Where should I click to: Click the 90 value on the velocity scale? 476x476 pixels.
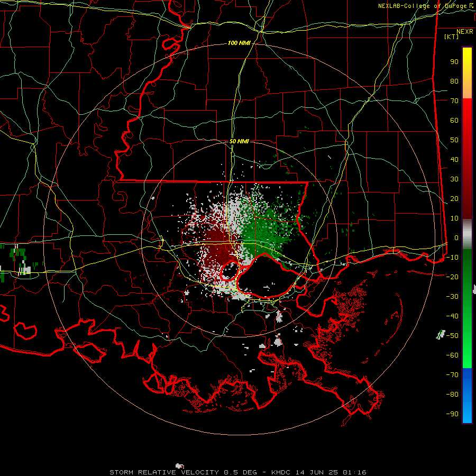[x=454, y=62]
